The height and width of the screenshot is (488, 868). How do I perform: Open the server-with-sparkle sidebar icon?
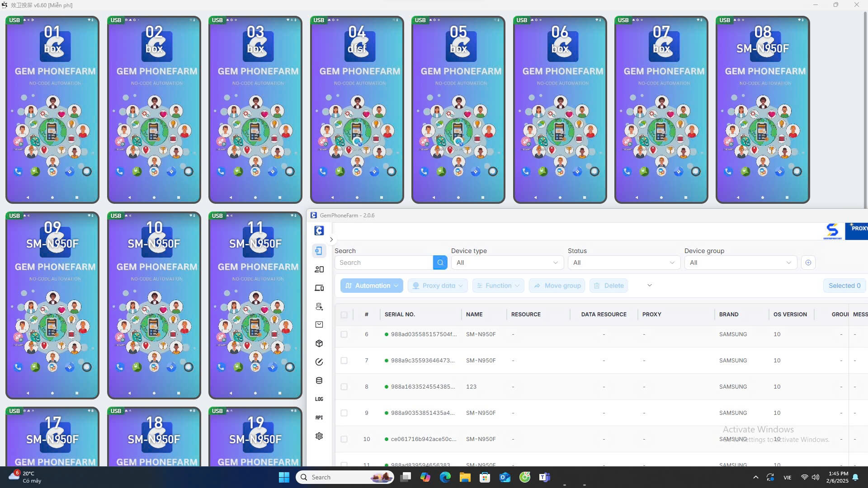click(319, 306)
